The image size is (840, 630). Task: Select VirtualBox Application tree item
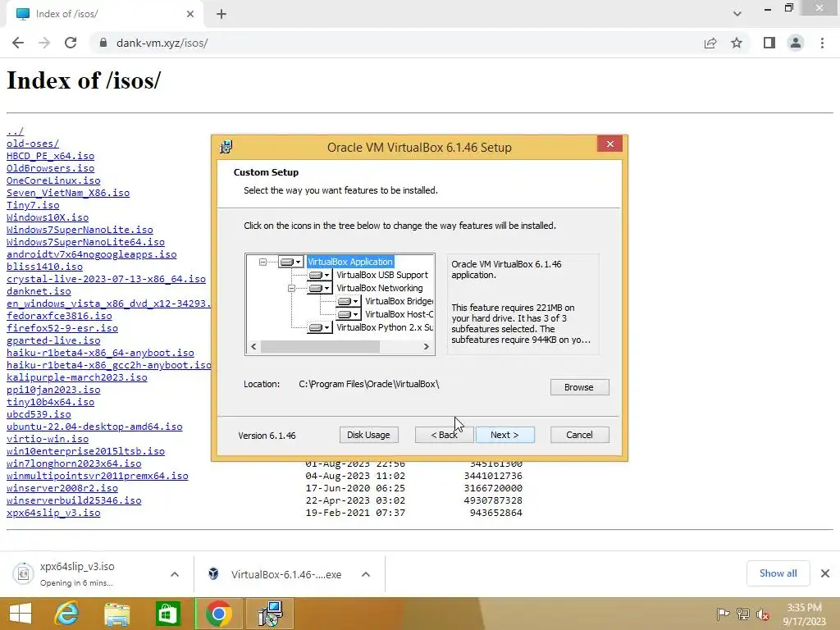point(350,262)
